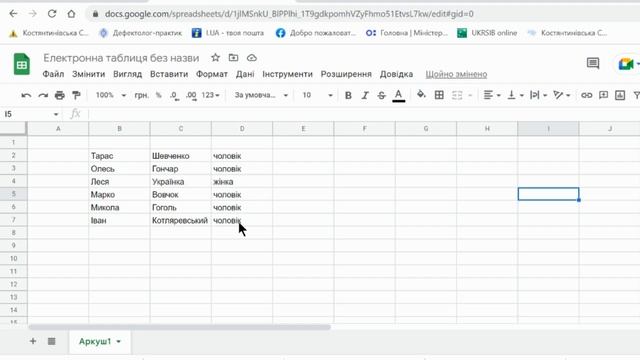Open the comment history icon

593,63
